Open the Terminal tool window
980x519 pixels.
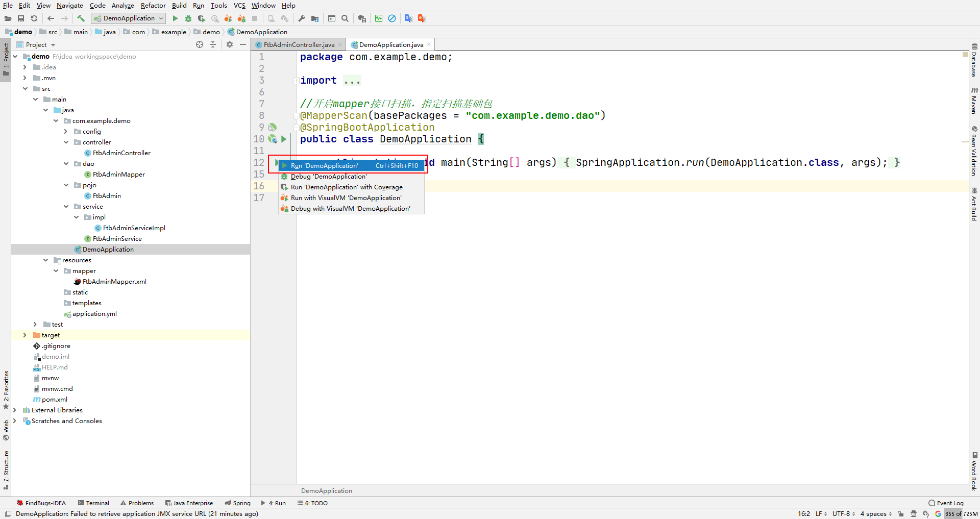pos(93,503)
